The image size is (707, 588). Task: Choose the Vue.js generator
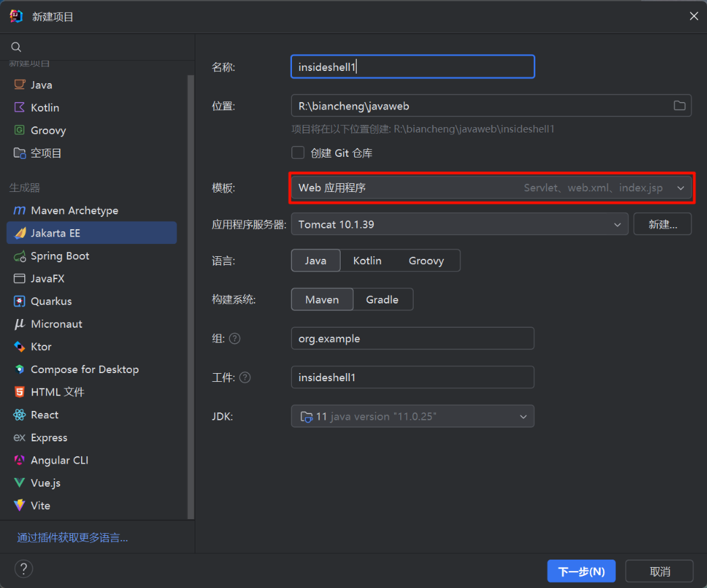tap(45, 483)
